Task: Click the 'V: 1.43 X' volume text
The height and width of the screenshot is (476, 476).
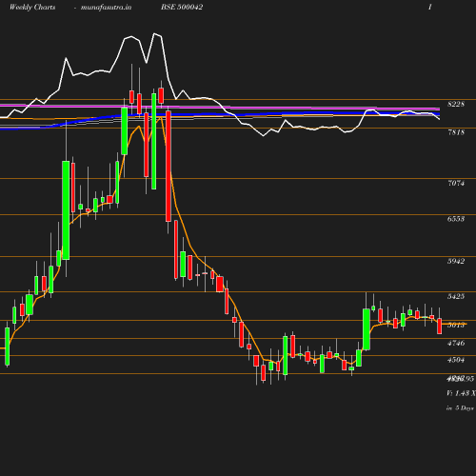Action: [461, 393]
